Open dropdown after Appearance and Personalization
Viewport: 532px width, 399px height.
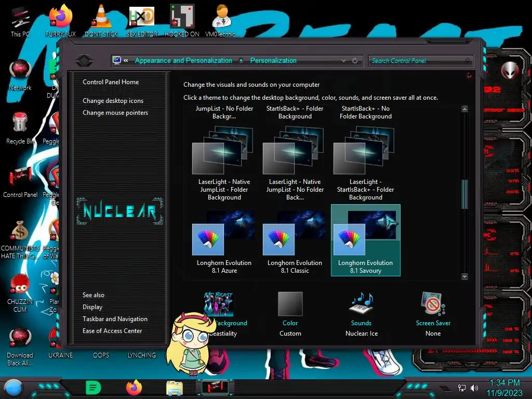pyautogui.click(x=241, y=60)
